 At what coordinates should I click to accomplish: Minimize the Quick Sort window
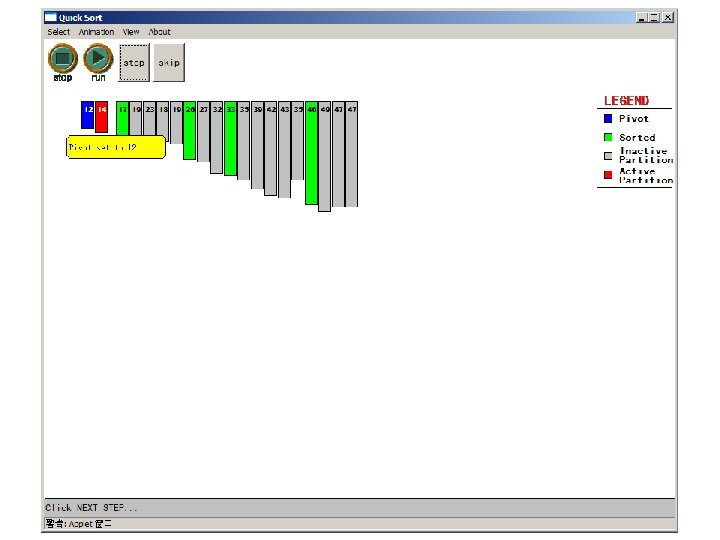tap(641, 17)
